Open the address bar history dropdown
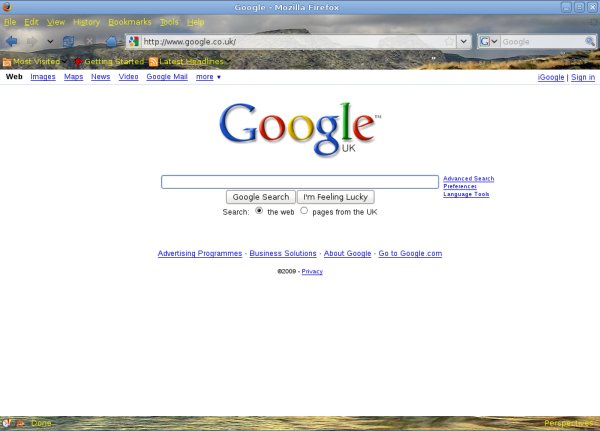Viewport: 600px width, 431px height. tap(464, 41)
